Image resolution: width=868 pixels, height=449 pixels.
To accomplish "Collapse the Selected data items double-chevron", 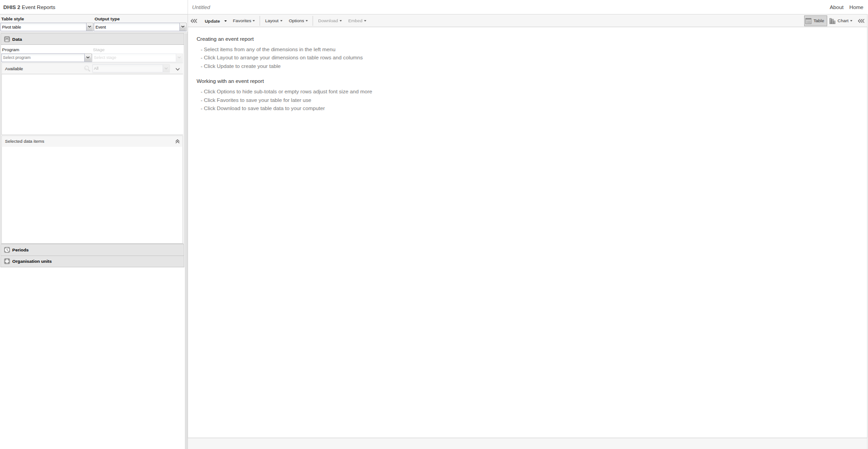I will click(x=177, y=141).
